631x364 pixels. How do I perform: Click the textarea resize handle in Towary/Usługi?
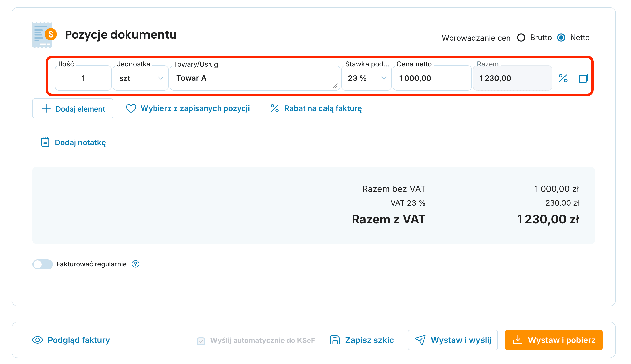pos(335,86)
